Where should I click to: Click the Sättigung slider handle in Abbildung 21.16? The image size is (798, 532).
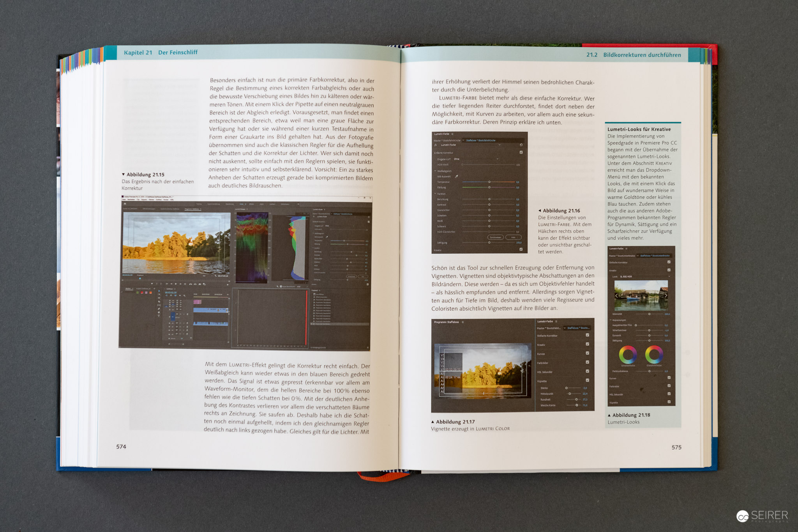coord(489,242)
